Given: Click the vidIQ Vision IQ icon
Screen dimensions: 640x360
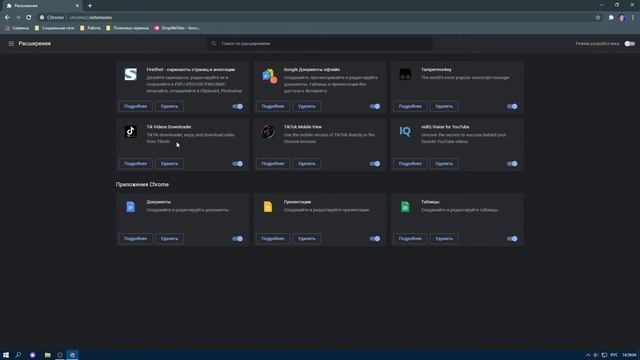Looking at the screenshot, I should click(x=405, y=131).
